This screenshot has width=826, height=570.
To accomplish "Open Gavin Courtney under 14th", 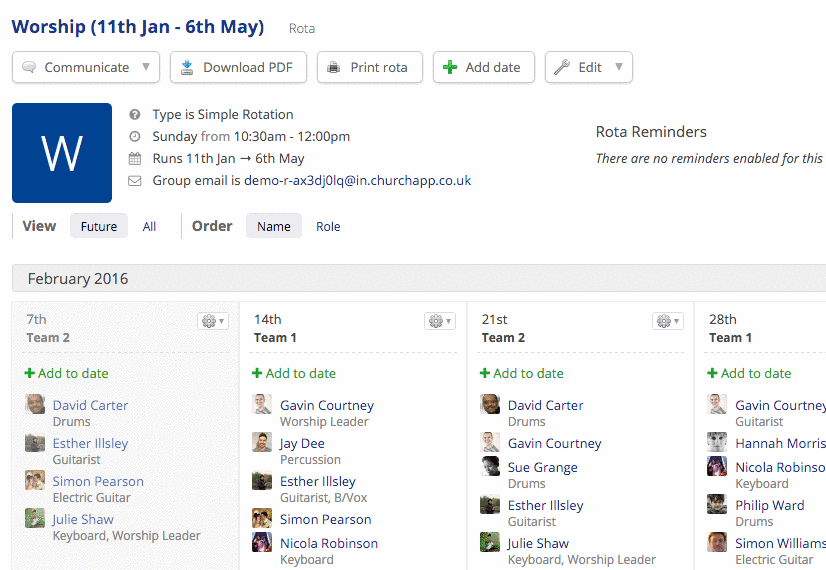I will (x=327, y=405).
